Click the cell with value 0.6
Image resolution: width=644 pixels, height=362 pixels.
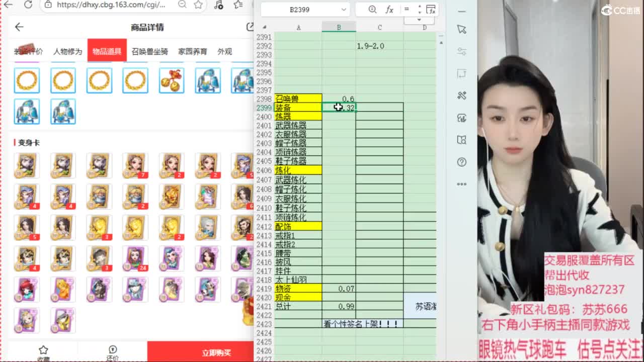pyautogui.click(x=339, y=99)
